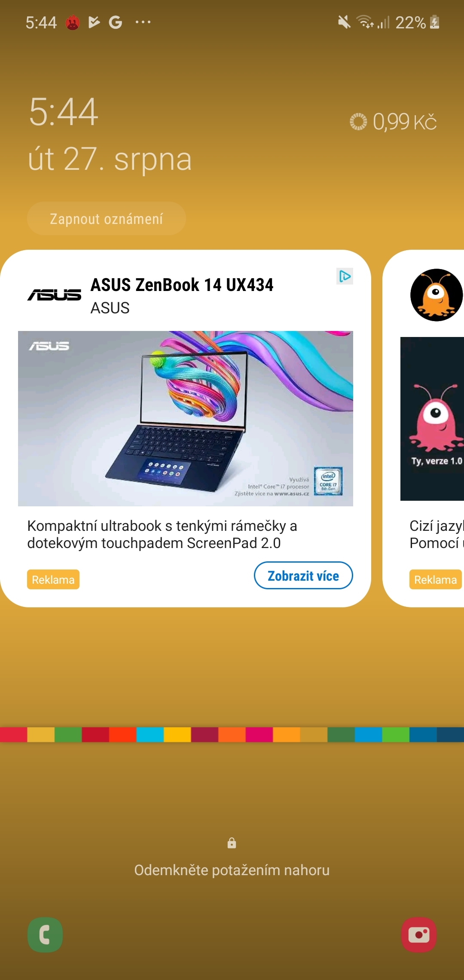Tap the AdChoices icon on ASUS ad
The width and height of the screenshot is (464, 980).
click(x=345, y=276)
